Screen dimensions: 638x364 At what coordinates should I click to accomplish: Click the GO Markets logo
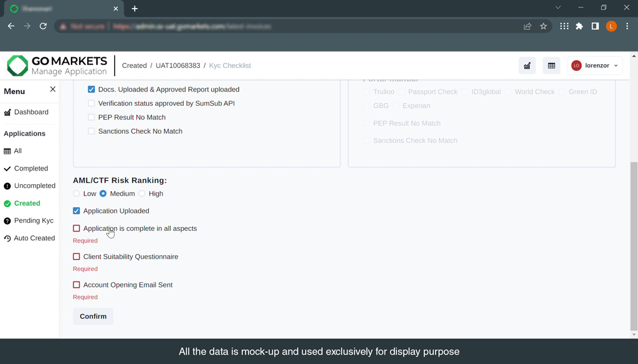point(57,65)
